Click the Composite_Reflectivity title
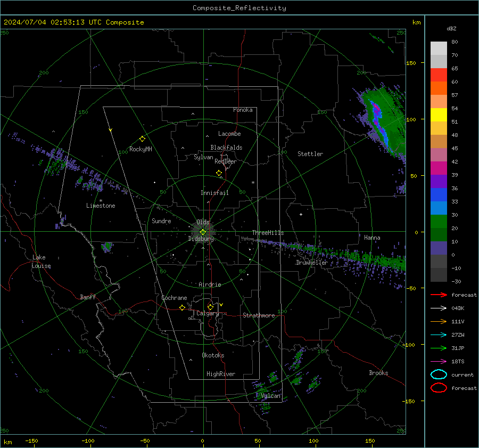Screen dimensions: 479x448 (239, 8)
